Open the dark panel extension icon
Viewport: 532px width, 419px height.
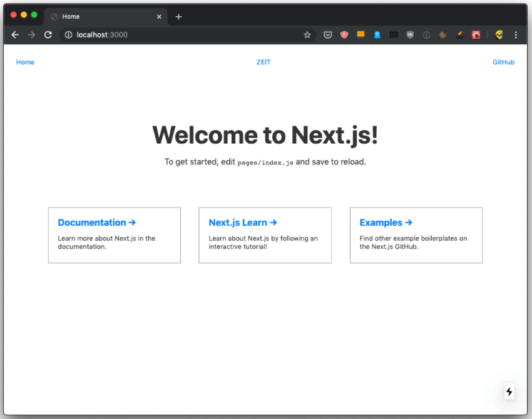click(394, 34)
